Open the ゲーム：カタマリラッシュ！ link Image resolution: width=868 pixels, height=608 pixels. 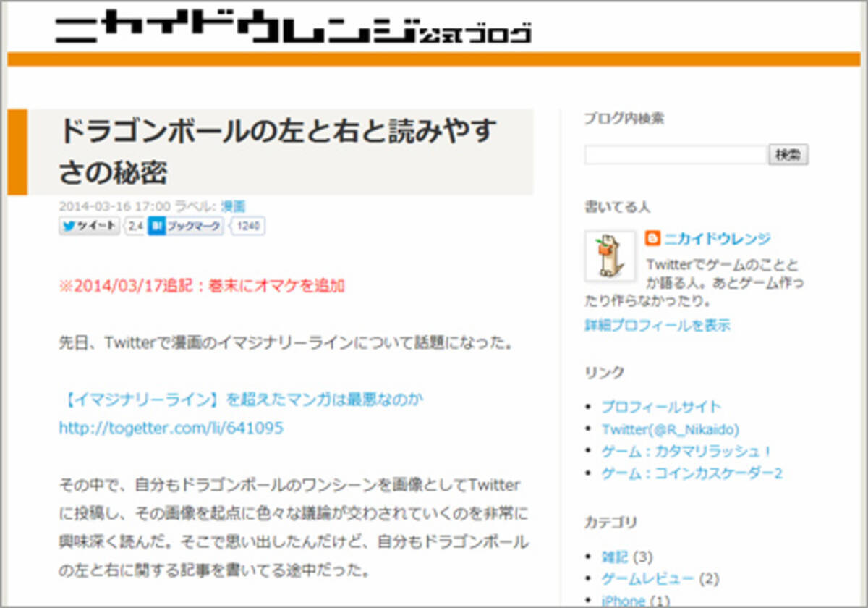(687, 452)
